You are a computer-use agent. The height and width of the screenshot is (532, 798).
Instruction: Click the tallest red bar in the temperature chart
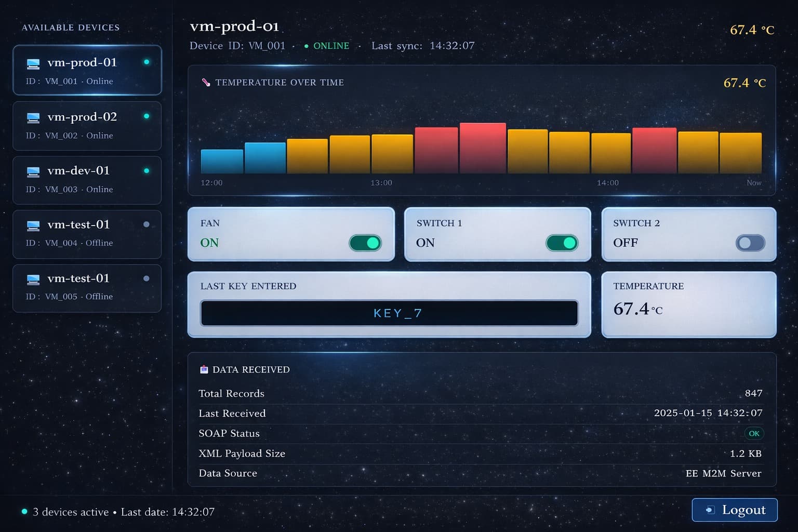click(x=483, y=148)
